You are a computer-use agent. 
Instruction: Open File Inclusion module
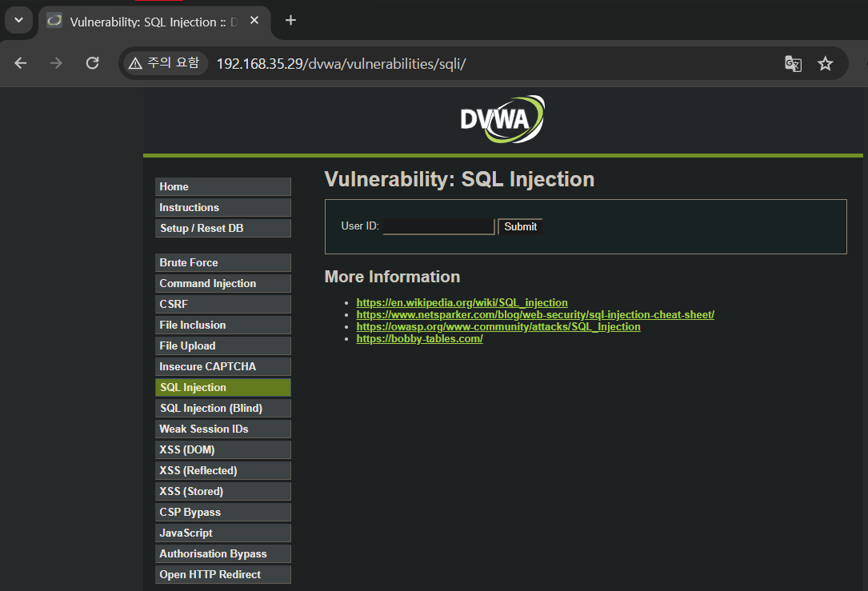(x=223, y=325)
